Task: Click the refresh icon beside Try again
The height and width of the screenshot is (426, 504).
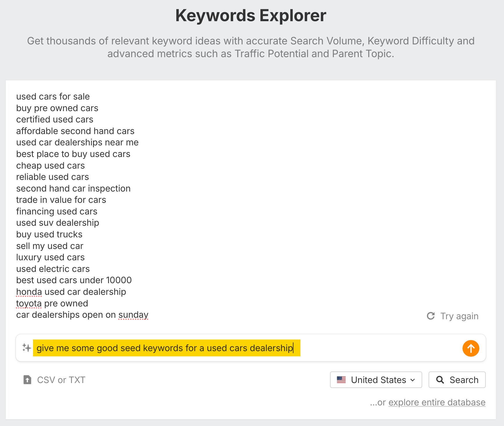Action: tap(431, 316)
